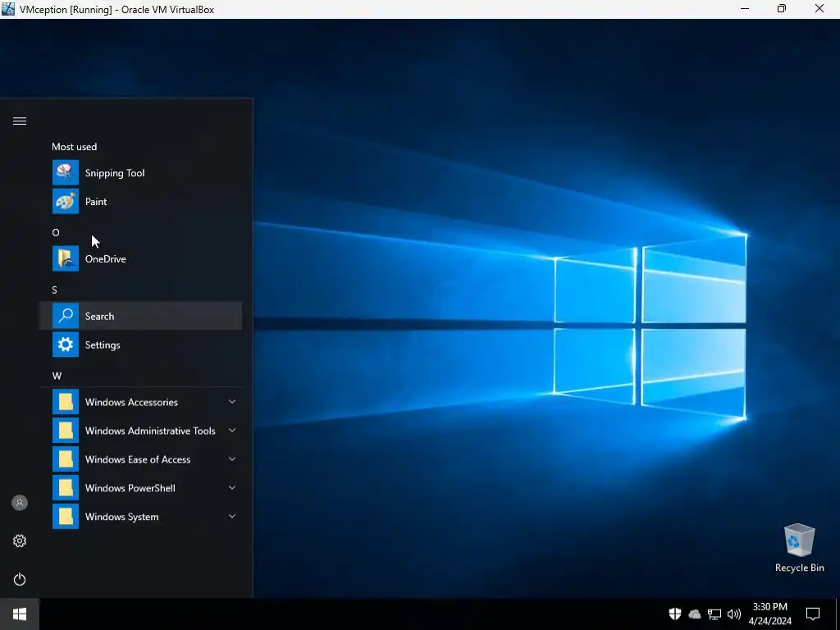Click the Power icon in Start sidebar
The width and height of the screenshot is (840, 630).
point(20,580)
